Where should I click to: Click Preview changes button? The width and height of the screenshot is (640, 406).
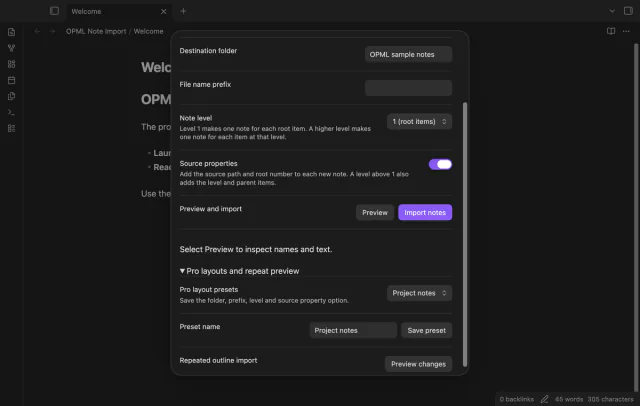tap(418, 364)
